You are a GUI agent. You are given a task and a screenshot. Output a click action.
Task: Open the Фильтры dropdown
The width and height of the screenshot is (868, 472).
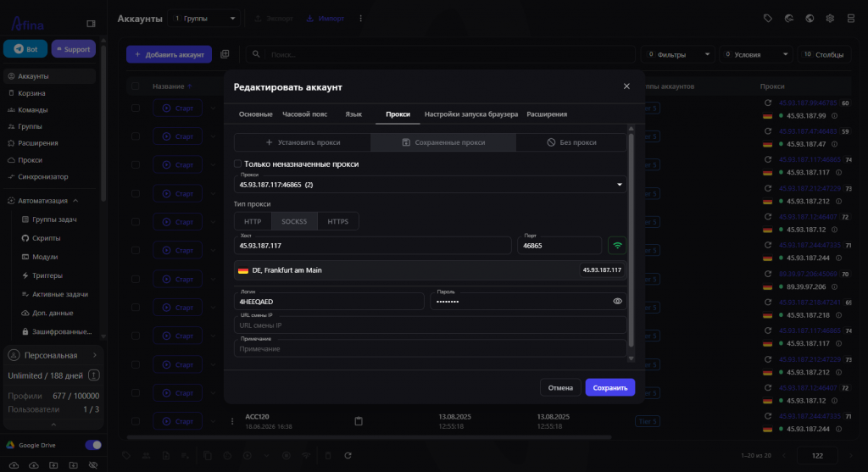pyautogui.click(x=678, y=54)
